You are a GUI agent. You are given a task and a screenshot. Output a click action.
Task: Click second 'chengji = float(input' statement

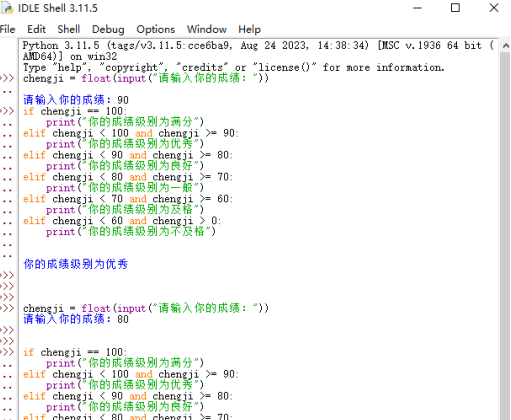click(146, 308)
